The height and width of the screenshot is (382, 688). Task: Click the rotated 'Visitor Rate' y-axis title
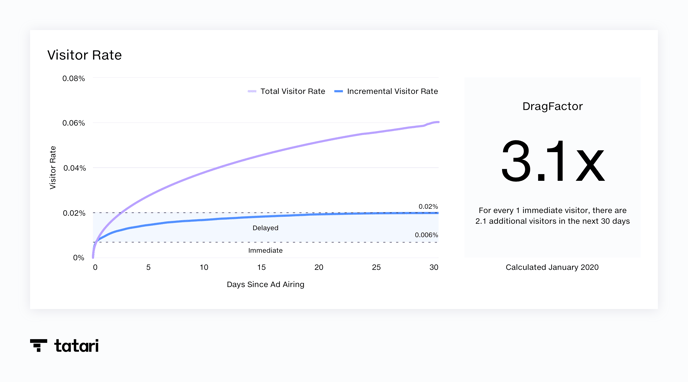click(53, 168)
